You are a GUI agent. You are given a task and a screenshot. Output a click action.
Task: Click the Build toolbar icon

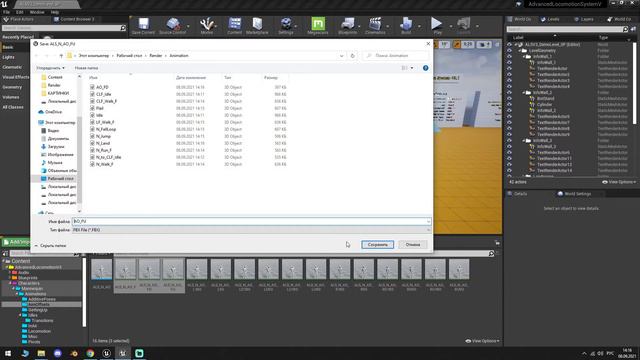(x=406, y=25)
